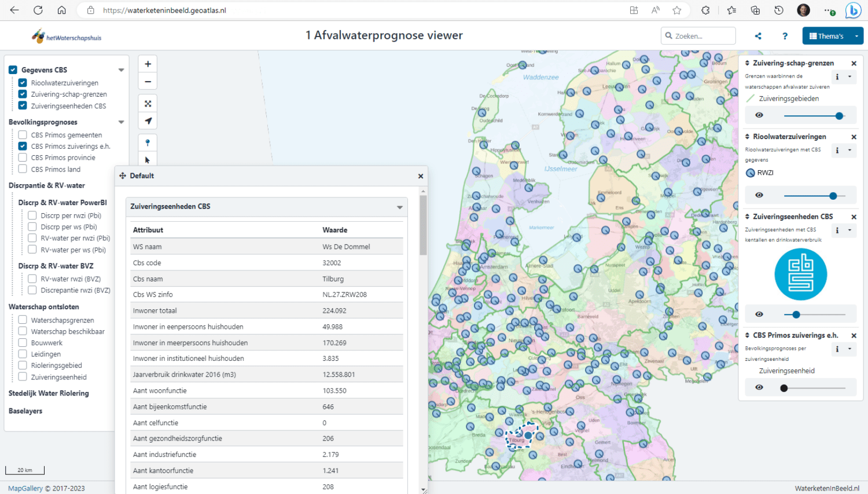Enable the CBS Primos gemeenten checkbox
The image size is (868, 494).
[x=32, y=134]
